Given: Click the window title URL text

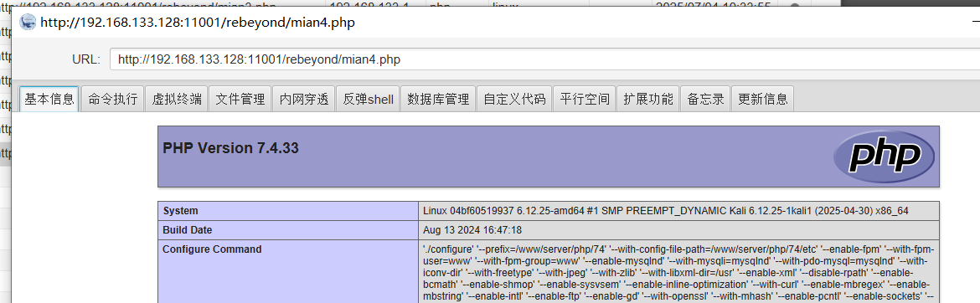Looking at the screenshot, I should [199, 23].
